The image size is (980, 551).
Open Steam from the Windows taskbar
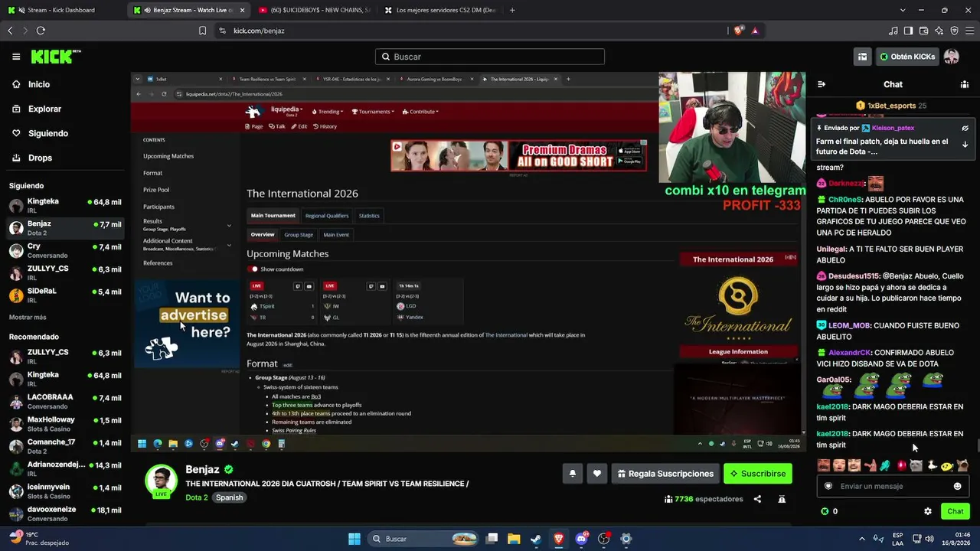coord(536,539)
